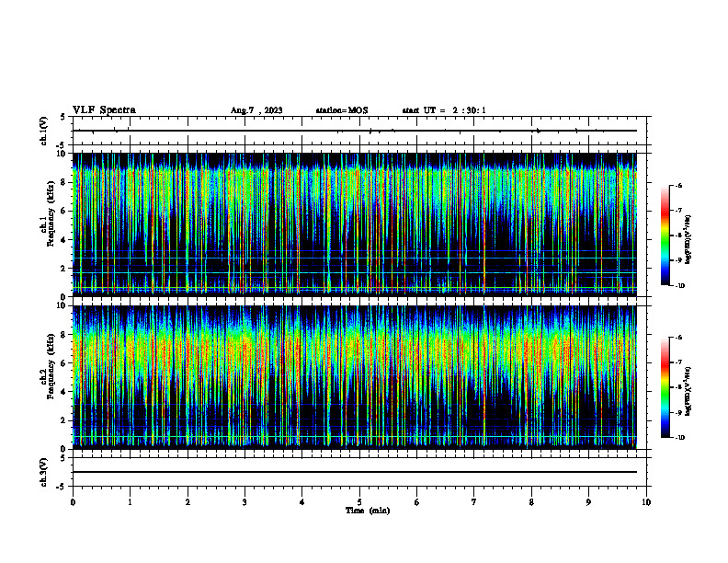This screenshot has width=728, height=563.
Task: Click the ch.1 frequency tick label "8"
Action: click(64, 182)
